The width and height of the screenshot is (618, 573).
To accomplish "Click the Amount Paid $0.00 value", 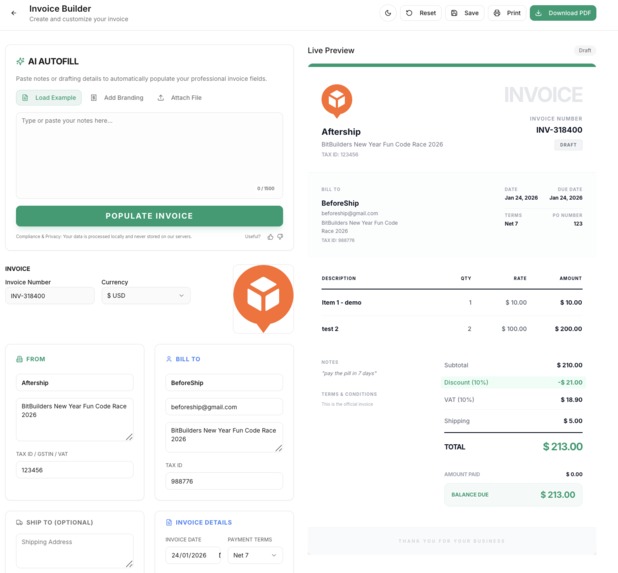I will (574, 474).
